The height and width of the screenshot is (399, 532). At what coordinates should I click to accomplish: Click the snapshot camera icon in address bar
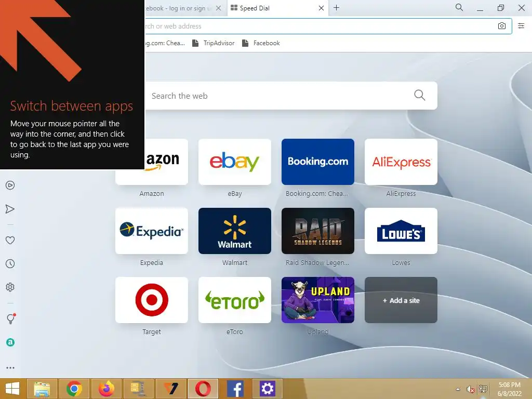(x=502, y=26)
